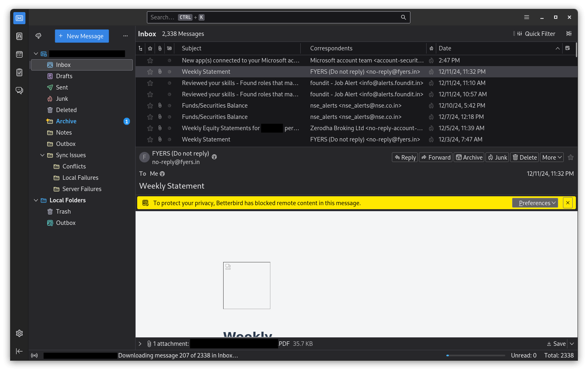Open the application hamburger menu
This screenshot has width=588, height=372.
(526, 17)
